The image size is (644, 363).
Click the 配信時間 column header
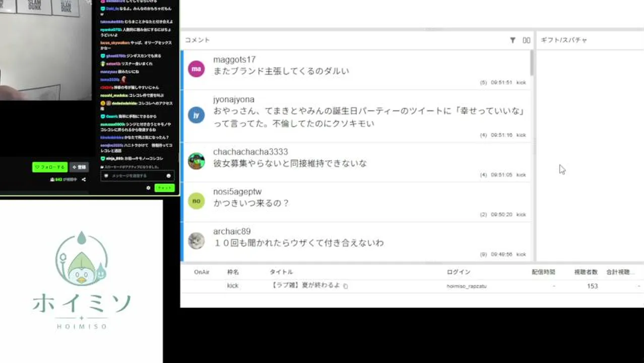[x=543, y=272]
